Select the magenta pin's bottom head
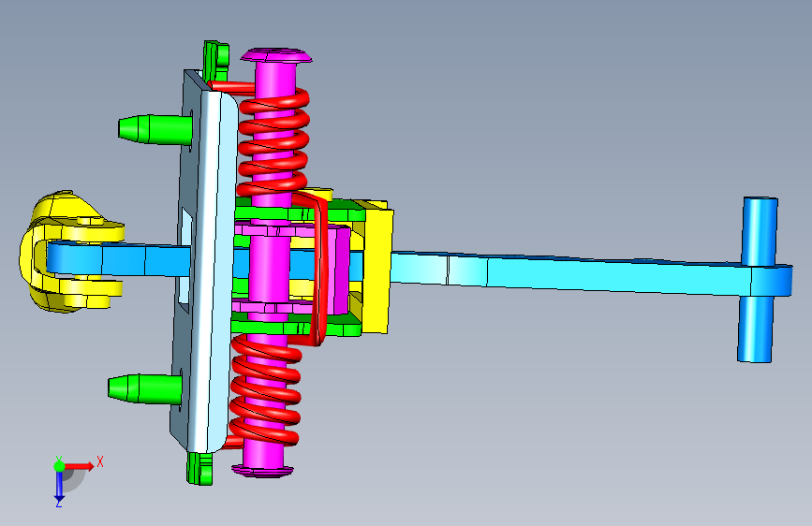Image resolution: width=812 pixels, height=526 pixels. [262, 471]
